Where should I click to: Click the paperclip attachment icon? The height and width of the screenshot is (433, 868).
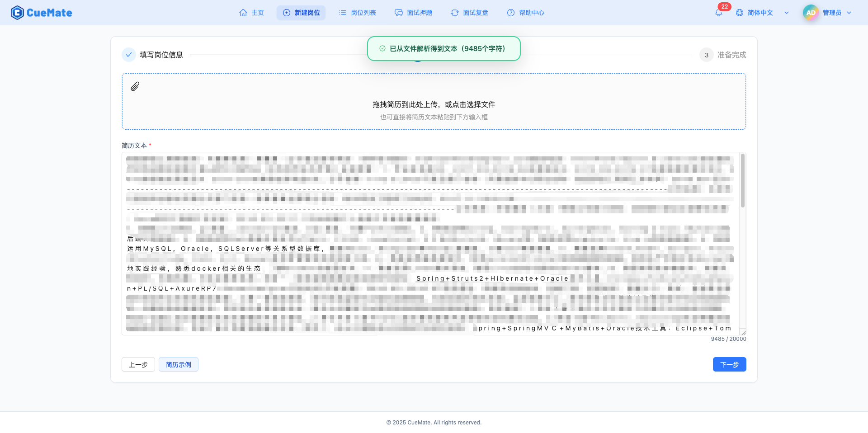point(135,86)
